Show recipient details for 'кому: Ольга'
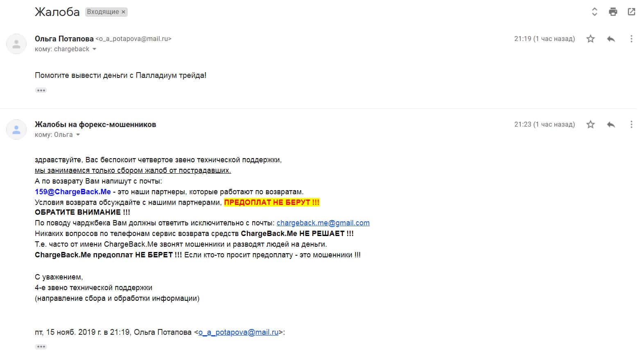Screen dimensions: 644x361 click(78, 135)
